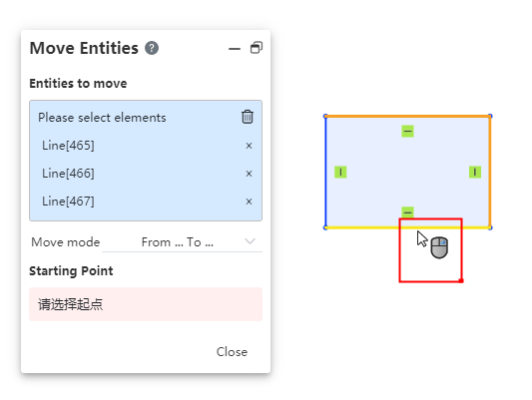This screenshot has height=400, width=532.
Task: Remove Line[466] from the selection
Action: point(249,174)
